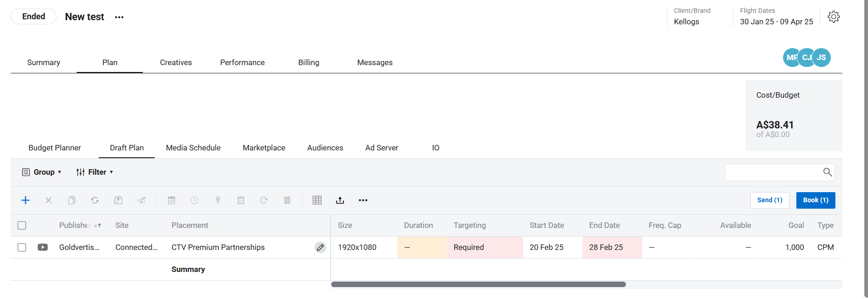
Task: Open the Media Schedule tab
Action: point(193,148)
